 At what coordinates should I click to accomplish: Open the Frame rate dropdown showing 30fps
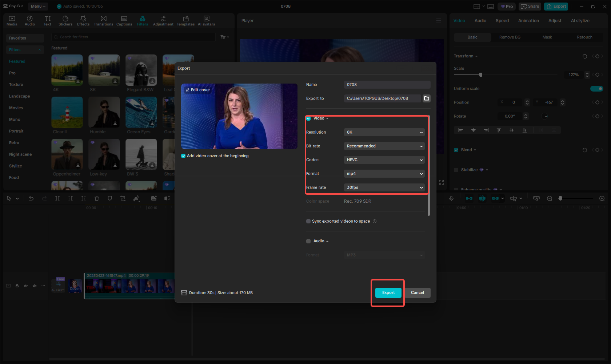384,187
